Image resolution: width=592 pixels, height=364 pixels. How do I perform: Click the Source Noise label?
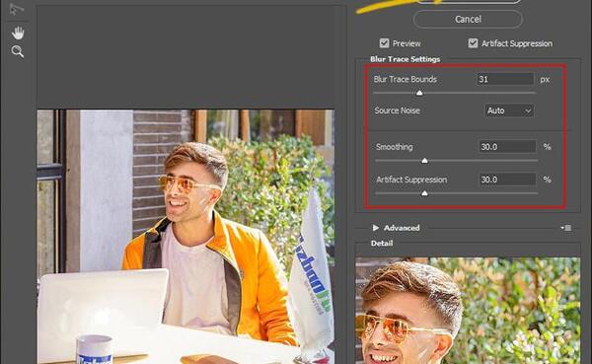(x=398, y=110)
